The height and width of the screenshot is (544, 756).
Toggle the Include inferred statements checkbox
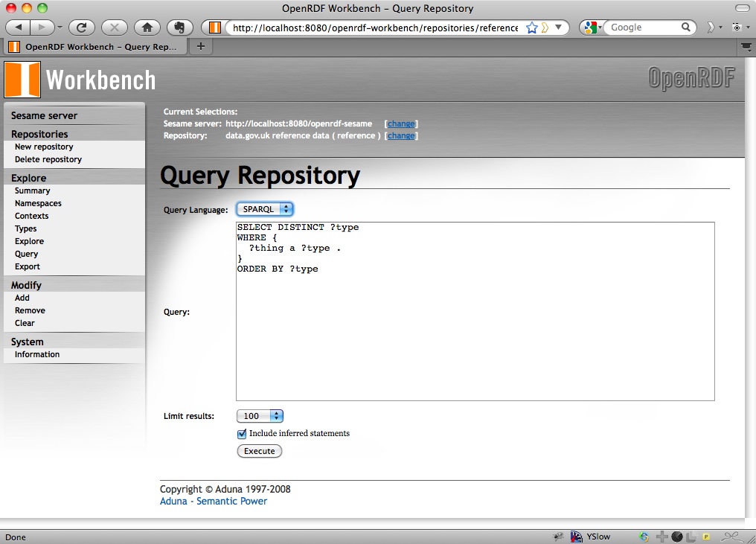tap(242, 434)
